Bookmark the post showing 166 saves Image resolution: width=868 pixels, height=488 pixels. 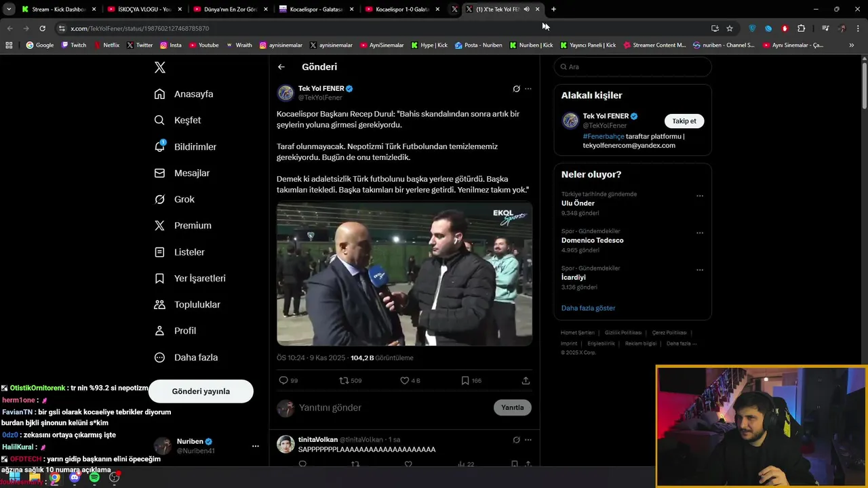[465, 380]
